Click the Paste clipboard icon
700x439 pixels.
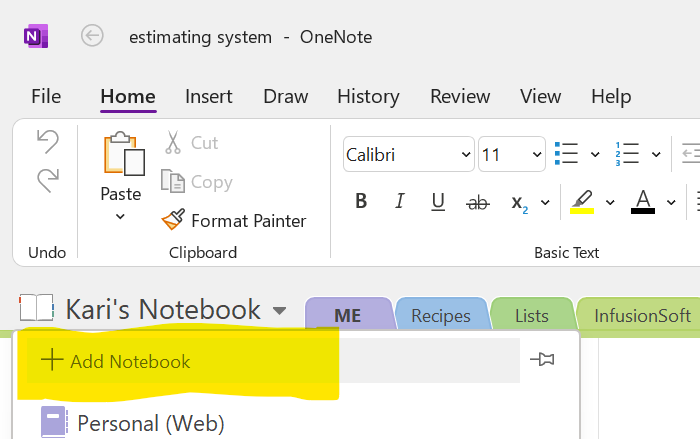click(124, 154)
